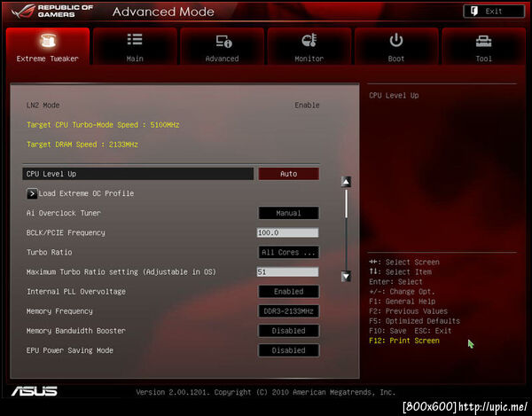This screenshot has width=532, height=416.
Task: Toggle Internal PLL Overvoltage Enabled option
Action: click(288, 292)
